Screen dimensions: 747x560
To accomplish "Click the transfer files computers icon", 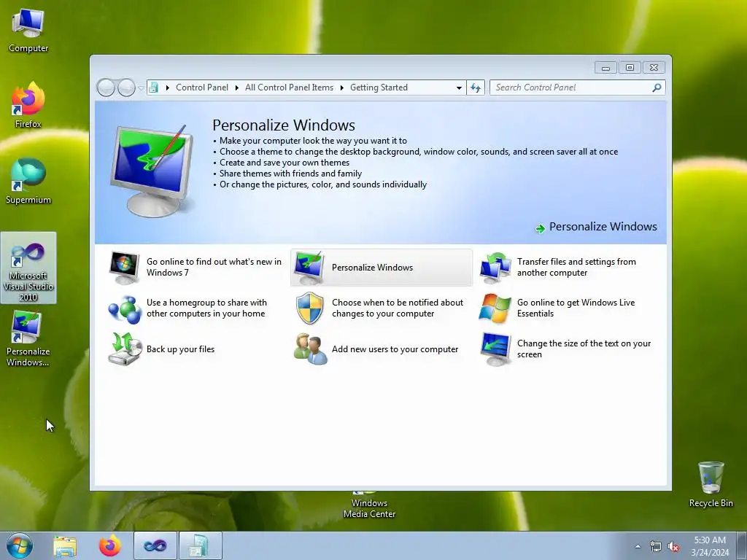I will tap(495, 267).
